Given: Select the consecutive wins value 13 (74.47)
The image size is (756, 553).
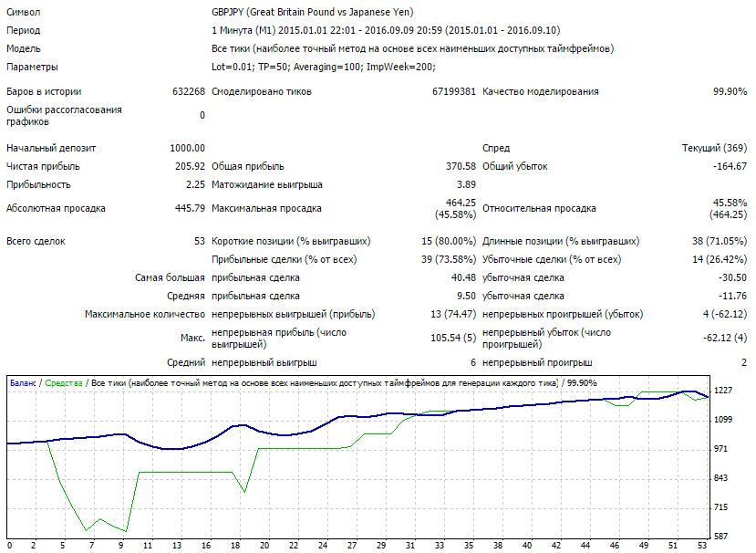Looking at the screenshot, I should (453, 315).
